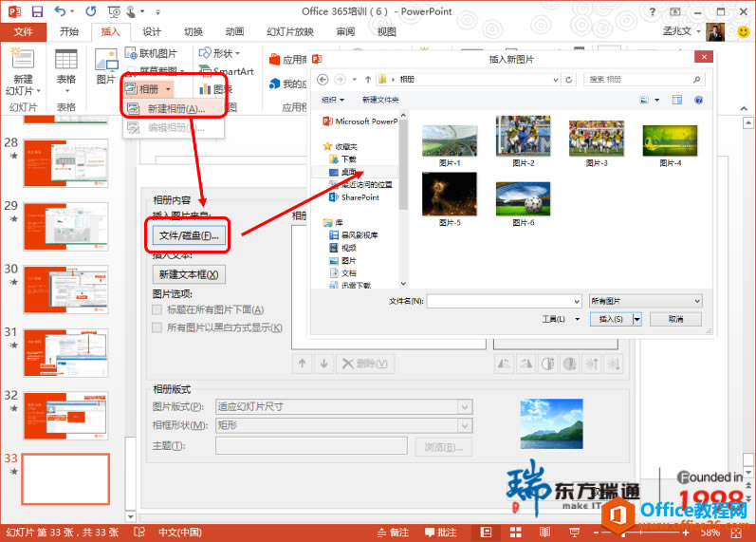Screen dimensions: 756x542
Task: Select slide 30 thumbnail
Action: point(66,290)
